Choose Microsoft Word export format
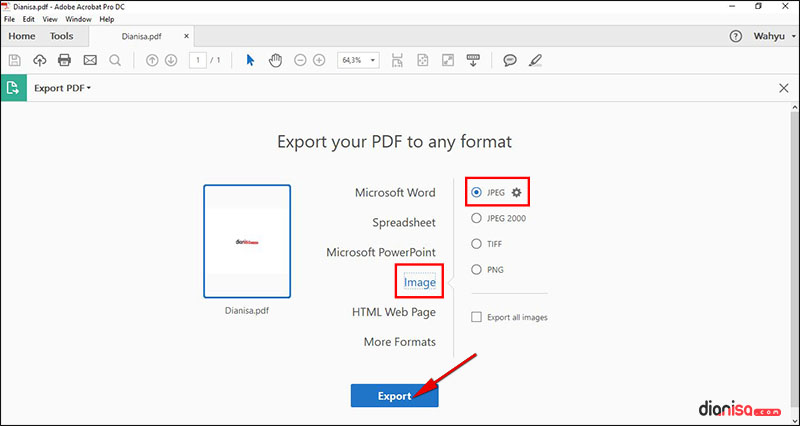The height and width of the screenshot is (426, 800). pos(395,193)
